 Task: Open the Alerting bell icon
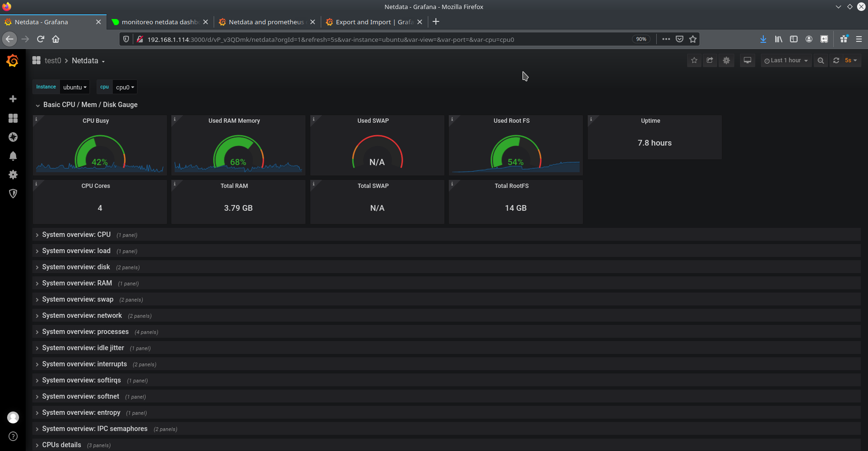click(x=13, y=156)
